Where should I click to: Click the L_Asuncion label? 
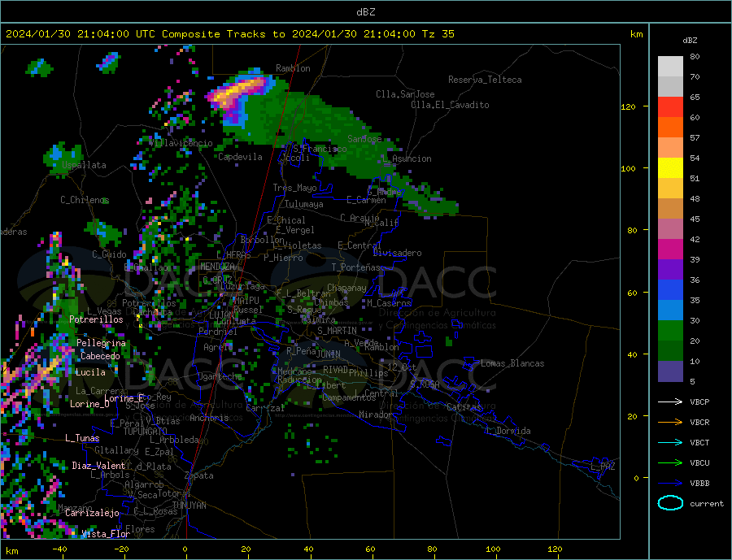(x=407, y=158)
